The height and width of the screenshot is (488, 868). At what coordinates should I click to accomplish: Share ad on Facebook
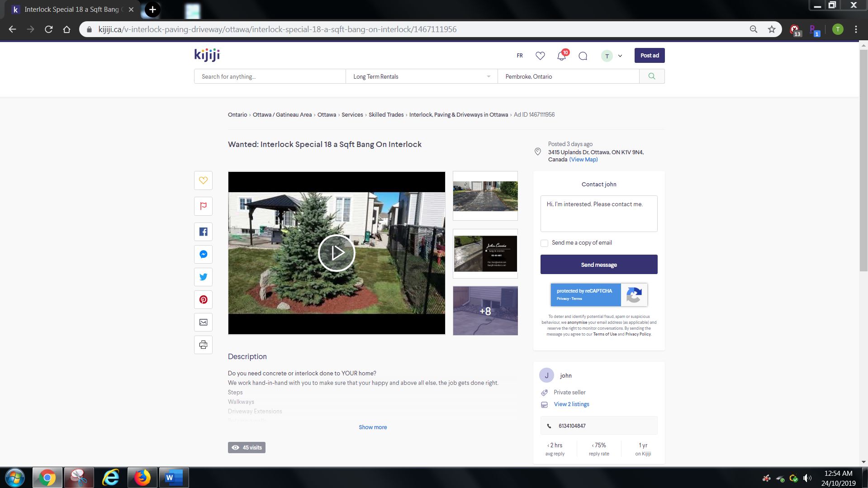click(x=203, y=232)
